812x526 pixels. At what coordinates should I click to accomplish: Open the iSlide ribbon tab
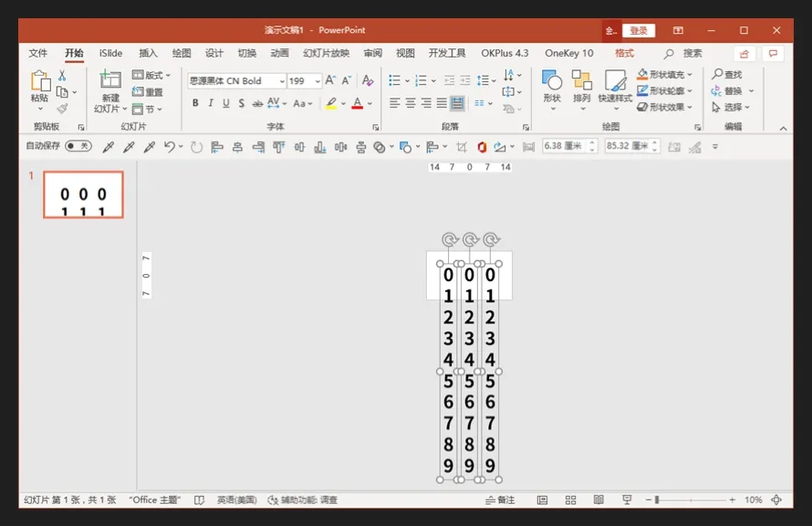point(110,53)
